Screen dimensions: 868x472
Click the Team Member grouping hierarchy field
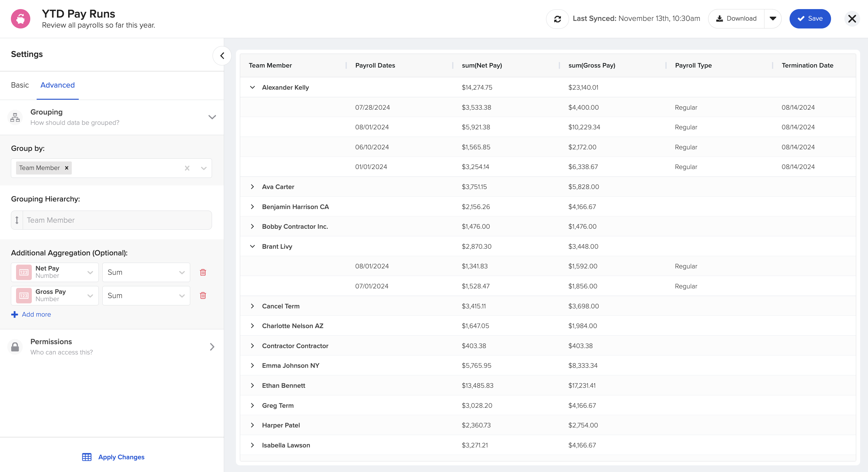pos(111,220)
